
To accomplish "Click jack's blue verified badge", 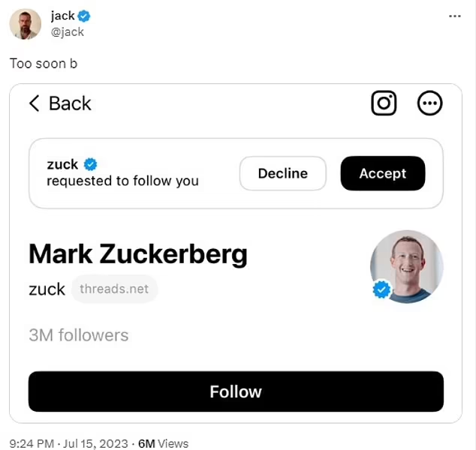I will pyautogui.click(x=86, y=16).
